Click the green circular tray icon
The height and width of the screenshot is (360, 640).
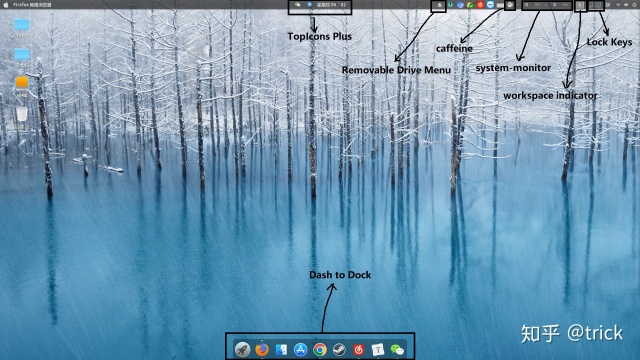click(450, 5)
